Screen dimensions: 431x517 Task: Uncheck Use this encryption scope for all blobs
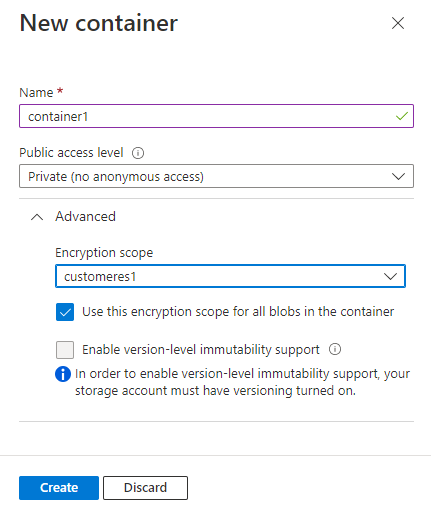point(65,312)
